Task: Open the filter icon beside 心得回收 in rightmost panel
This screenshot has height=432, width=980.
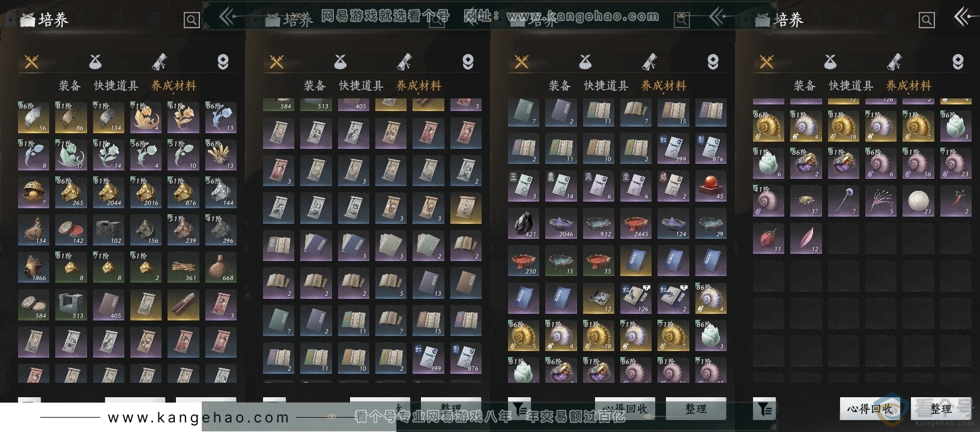Action: coord(764,409)
